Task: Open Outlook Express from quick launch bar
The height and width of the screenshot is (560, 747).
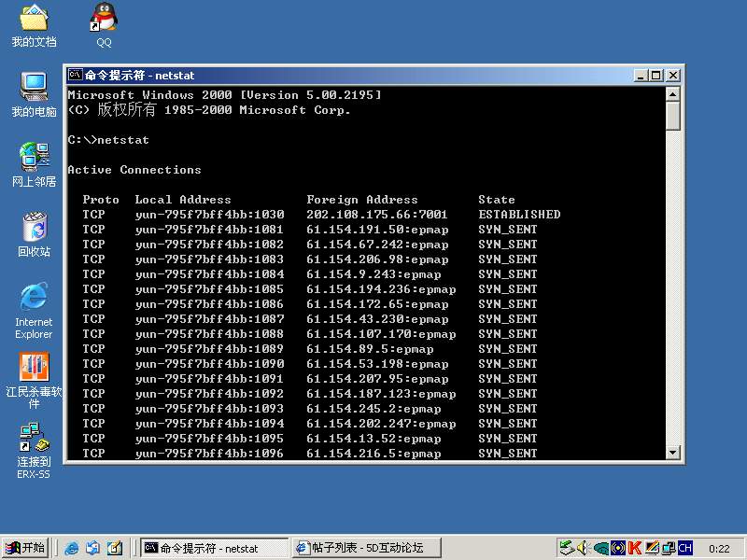Action: coord(92,548)
